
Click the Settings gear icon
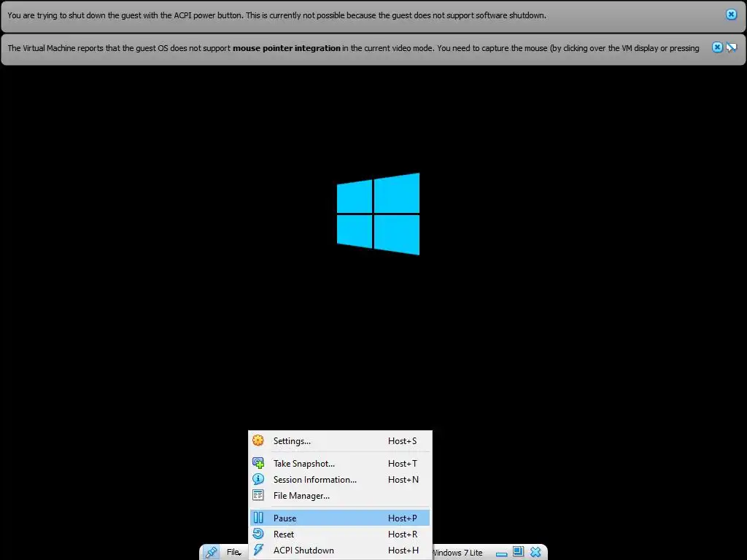[x=258, y=440]
